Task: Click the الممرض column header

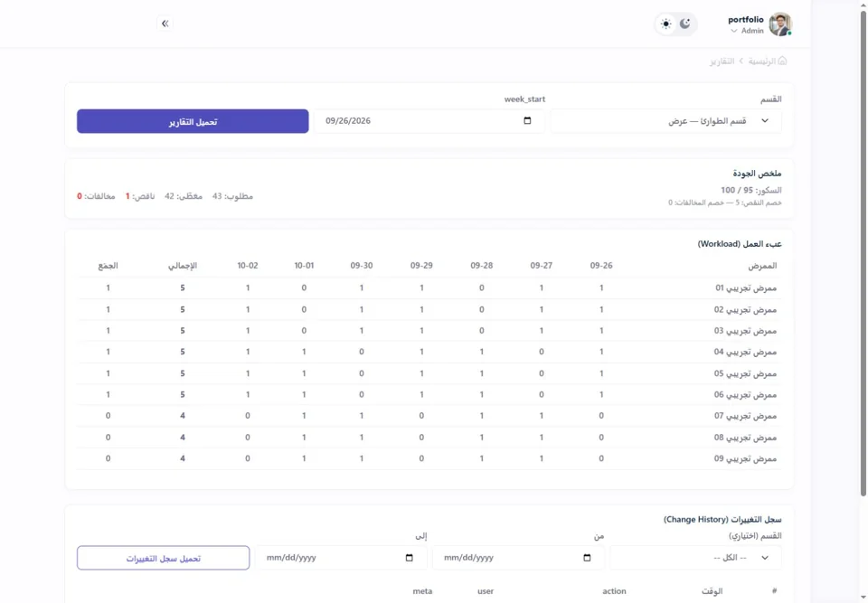Action: tap(762, 266)
